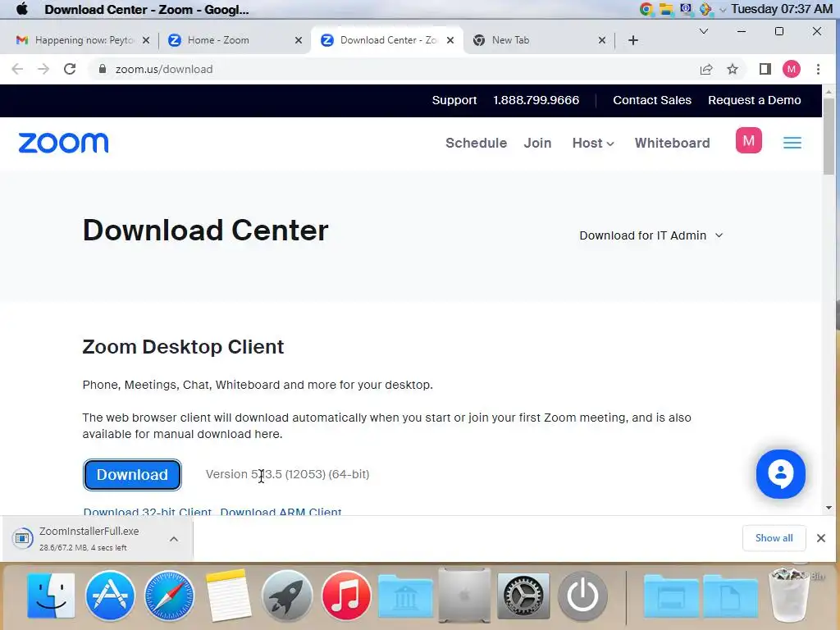This screenshot has width=840, height=630.
Task: Click the blue Download button
Action: (132, 475)
